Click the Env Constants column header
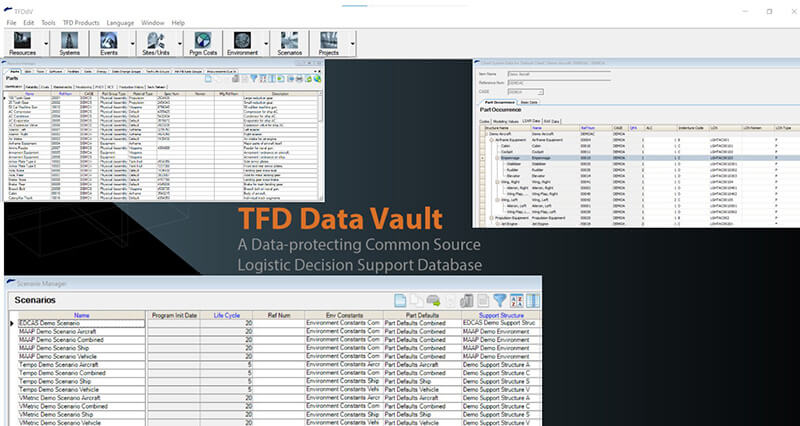 (344, 315)
